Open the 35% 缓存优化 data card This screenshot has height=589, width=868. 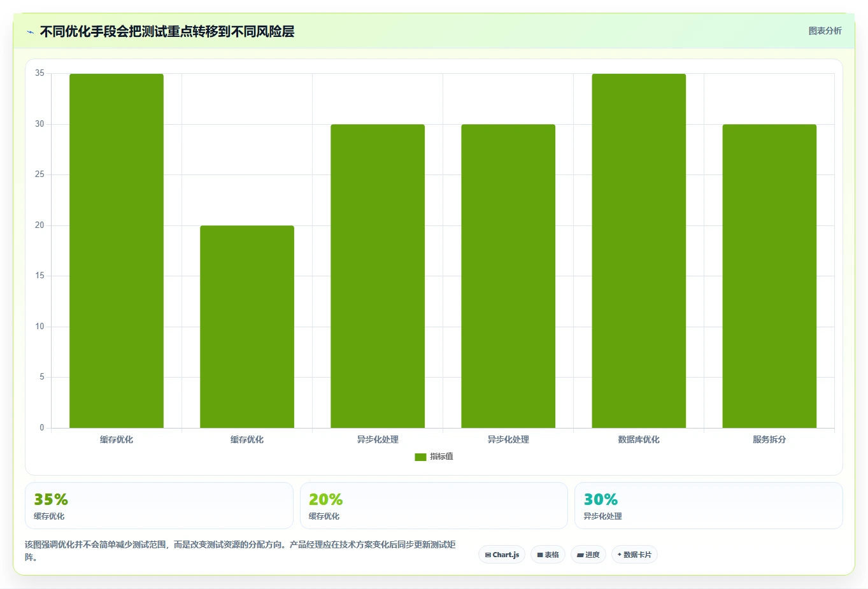click(159, 506)
